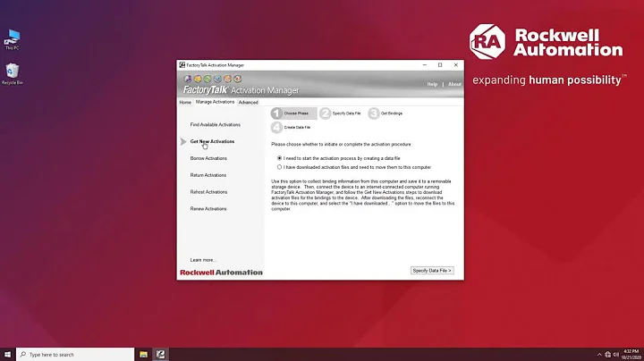Click the FactoryTalk Activation Manager taskbar icon
Image resolution: width=644 pixels, height=361 pixels.
pos(161,355)
